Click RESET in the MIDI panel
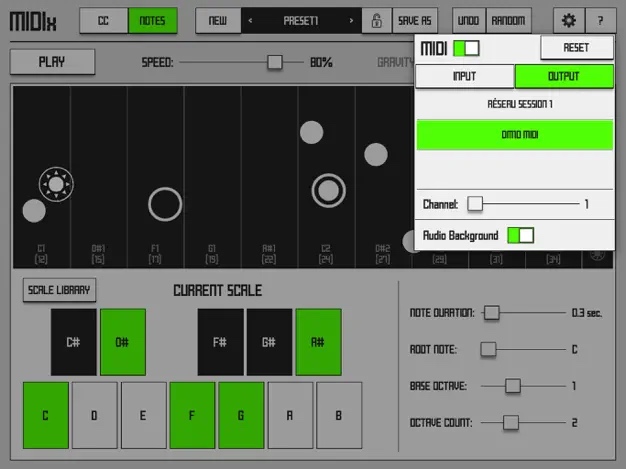 [x=577, y=47]
